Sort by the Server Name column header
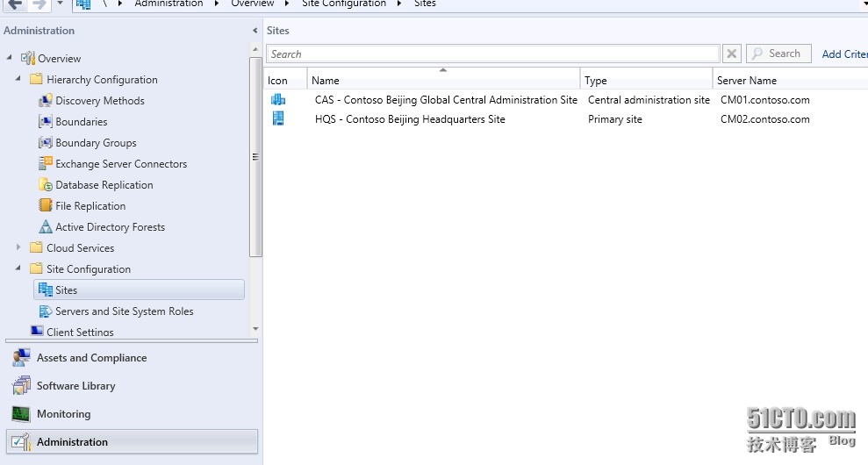This screenshot has width=868, height=465. click(x=791, y=80)
